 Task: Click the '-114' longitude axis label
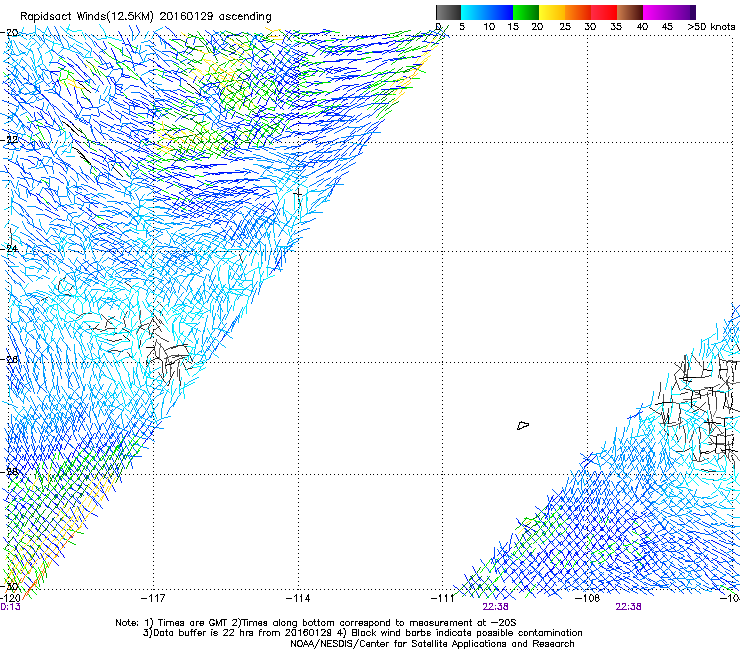point(298,599)
